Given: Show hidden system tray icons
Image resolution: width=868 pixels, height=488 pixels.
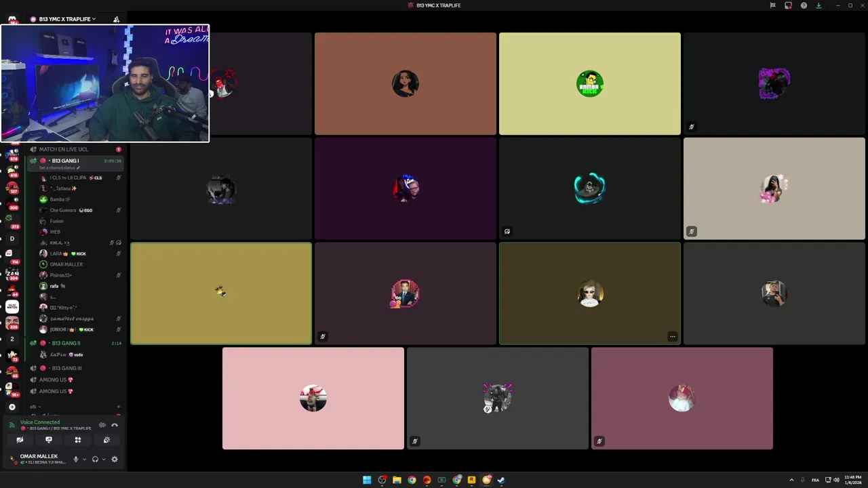Looking at the screenshot, I should 791,480.
